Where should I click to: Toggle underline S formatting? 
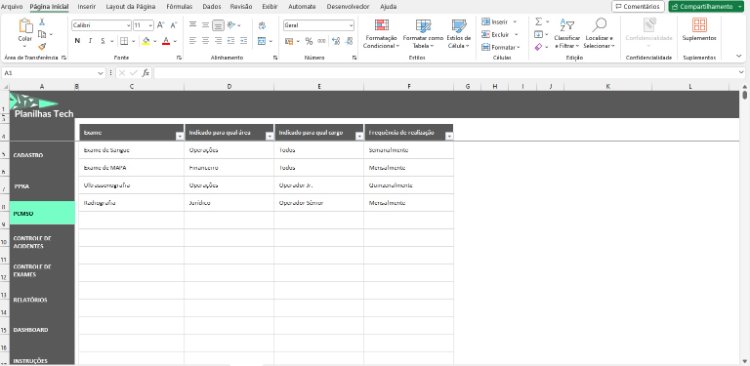(x=103, y=41)
